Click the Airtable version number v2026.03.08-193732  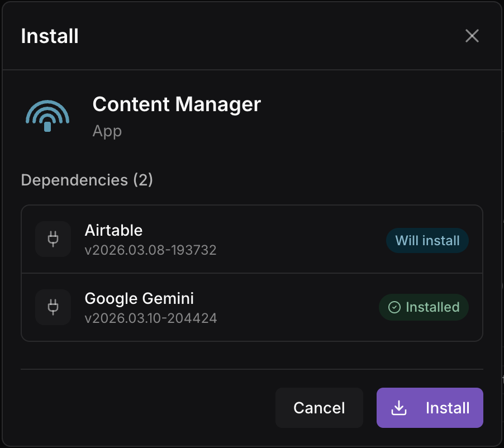[x=150, y=250]
